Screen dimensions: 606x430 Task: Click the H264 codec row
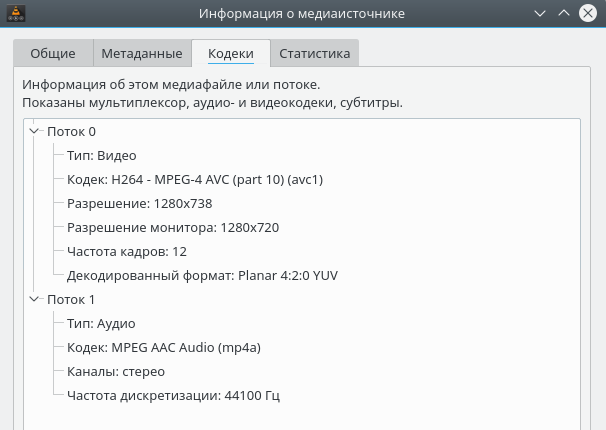click(195, 179)
